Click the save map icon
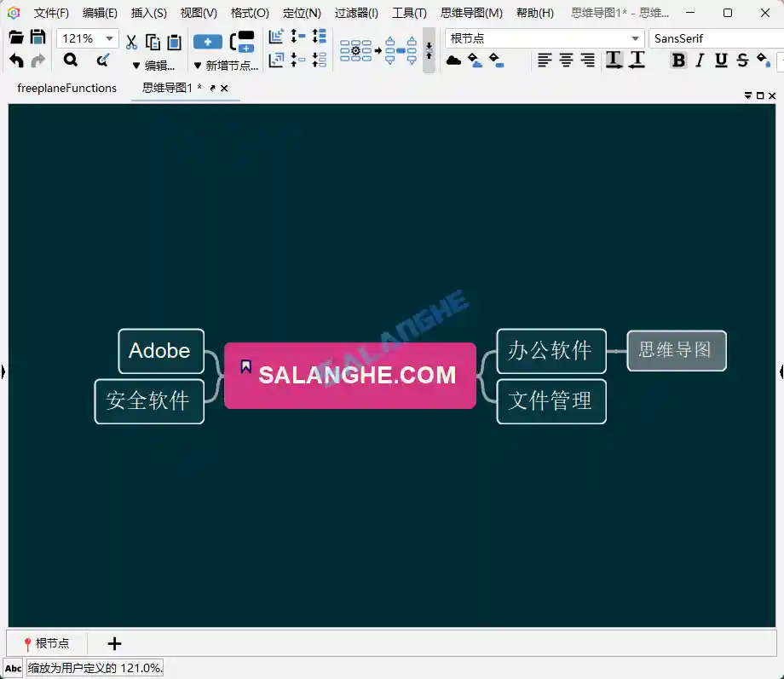This screenshot has height=679, width=784. tap(38, 37)
